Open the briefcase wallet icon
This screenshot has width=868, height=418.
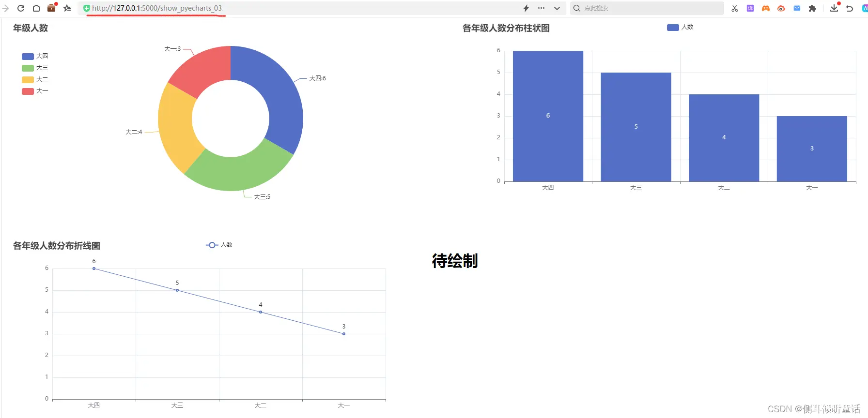pos(52,8)
